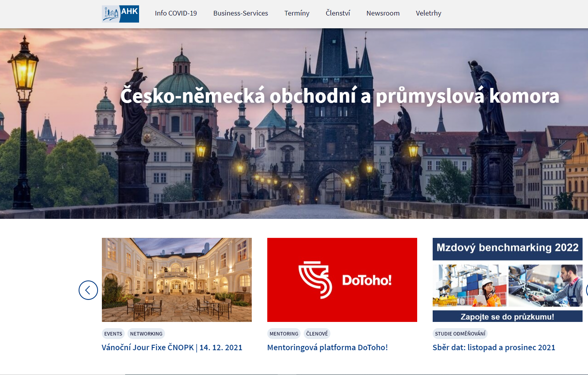588x375 pixels.
Task: Open the Business-Services menu
Action: [241, 13]
